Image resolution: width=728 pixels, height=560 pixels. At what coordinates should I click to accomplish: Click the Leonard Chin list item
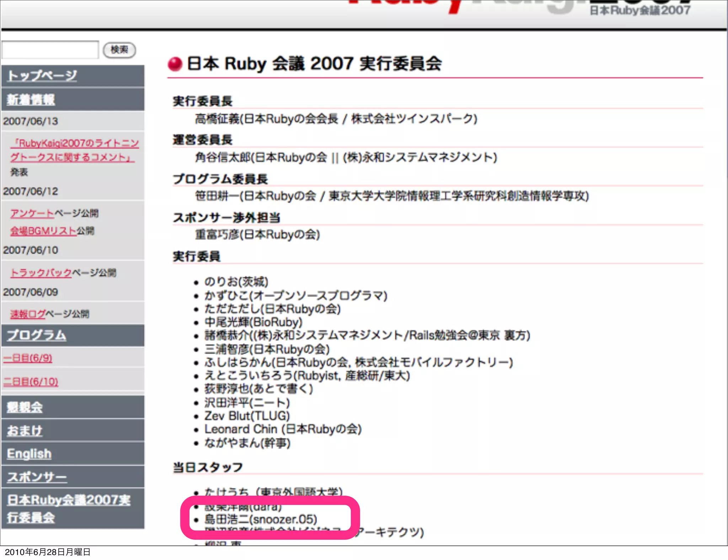click(283, 429)
